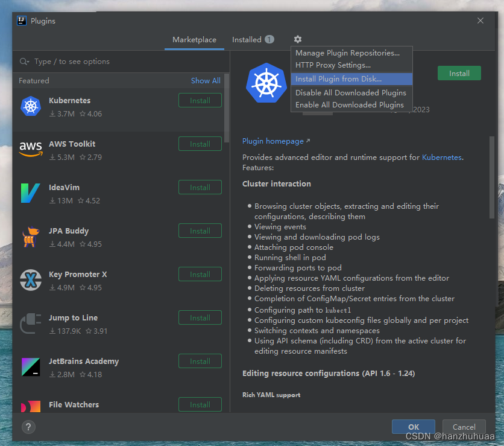504x446 pixels.
Task: Click the Installed updates count badge
Action: pyautogui.click(x=269, y=40)
